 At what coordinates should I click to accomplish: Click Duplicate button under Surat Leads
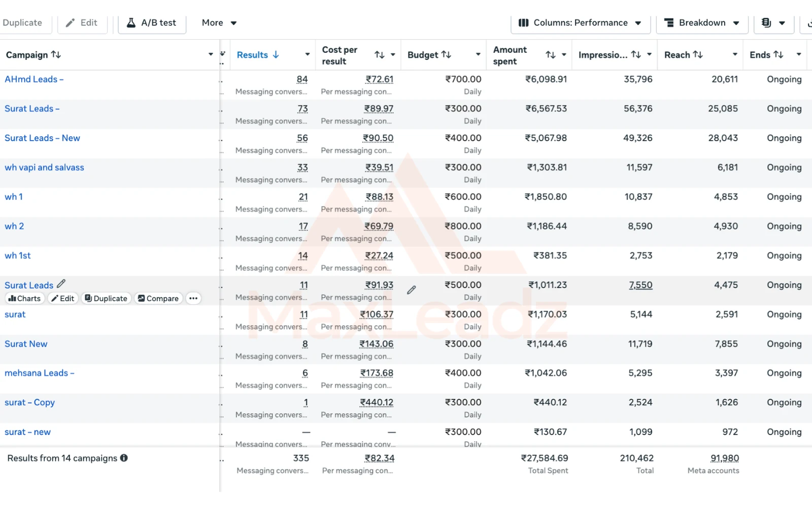coord(106,298)
